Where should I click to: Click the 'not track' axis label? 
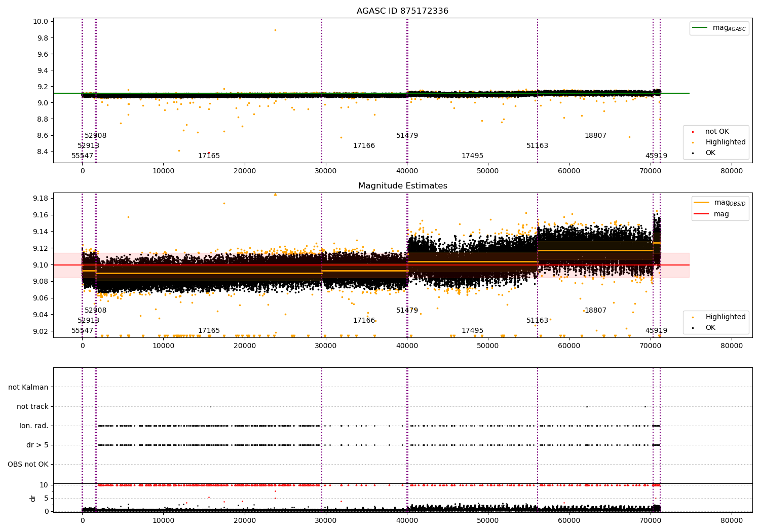[x=32, y=406]
